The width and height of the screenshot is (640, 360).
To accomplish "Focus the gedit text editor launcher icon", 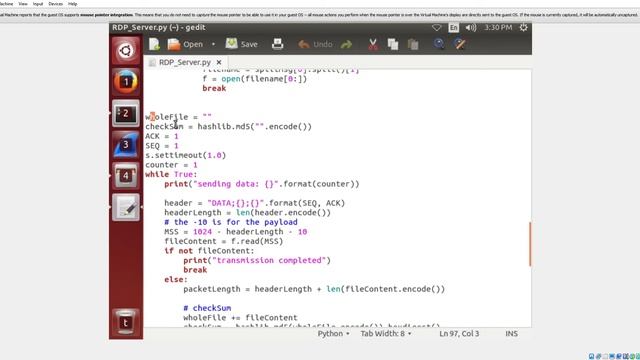I will coord(126,207).
